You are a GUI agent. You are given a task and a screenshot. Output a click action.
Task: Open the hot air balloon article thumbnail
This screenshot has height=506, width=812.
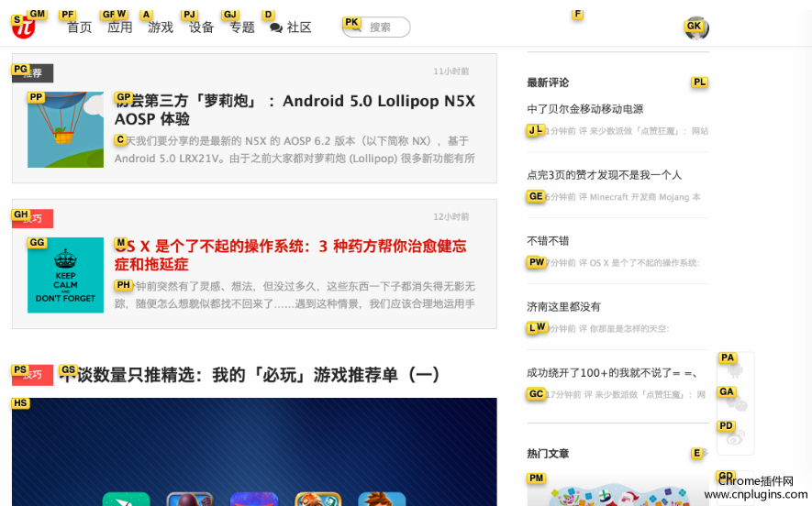[65, 130]
